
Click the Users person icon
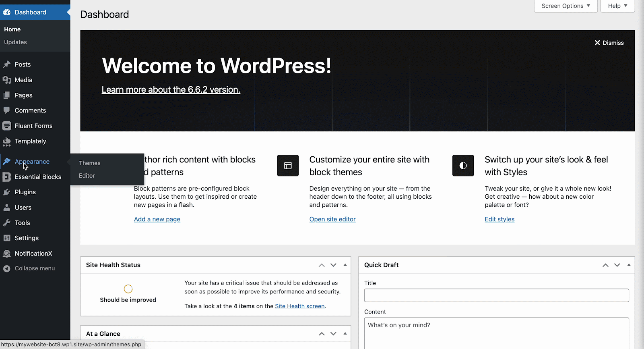7,208
